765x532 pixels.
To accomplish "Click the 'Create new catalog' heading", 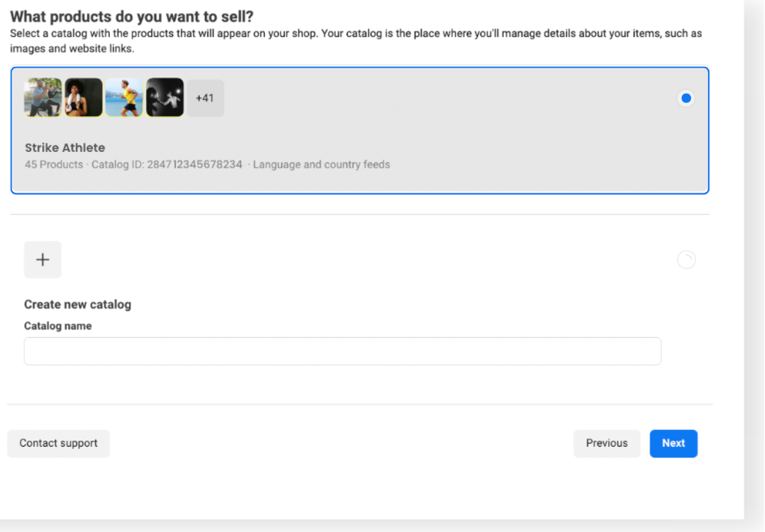I will click(x=78, y=305).
